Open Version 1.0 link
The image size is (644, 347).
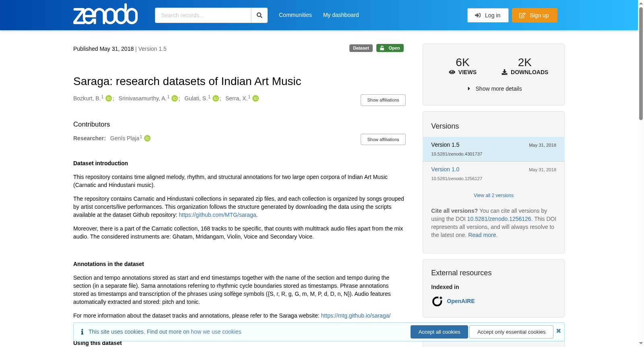tap(445, 169)
